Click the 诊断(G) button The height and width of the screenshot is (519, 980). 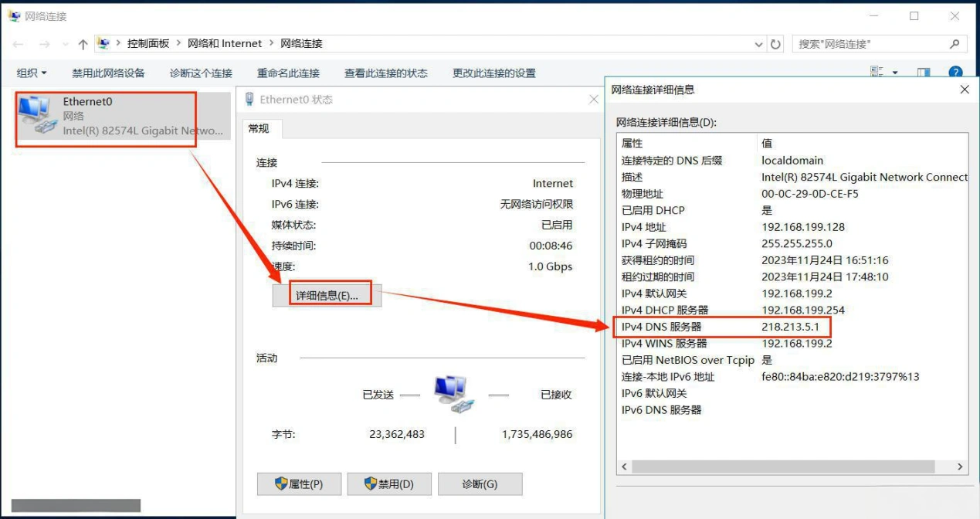[480, 484]
